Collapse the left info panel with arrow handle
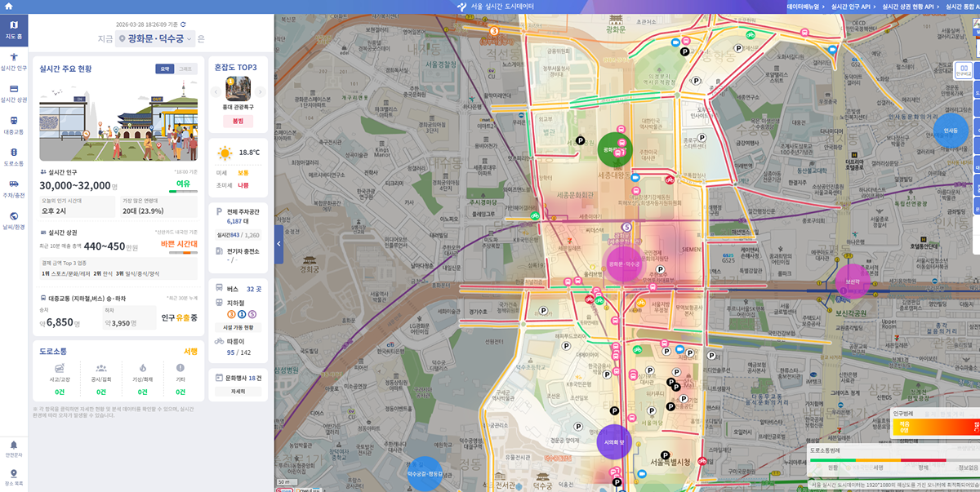 (x=278, y=243)
